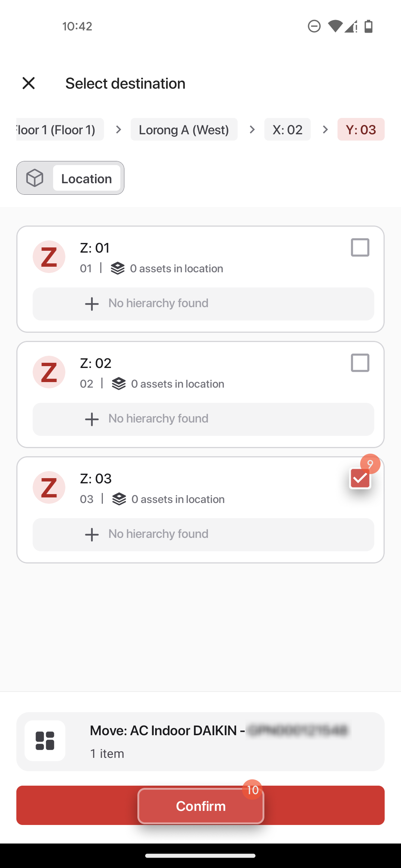This screenshot has width=401, height=868.
Task: Go to Lorong A (West) breadcrumb
Action: [x=184, y=129]
